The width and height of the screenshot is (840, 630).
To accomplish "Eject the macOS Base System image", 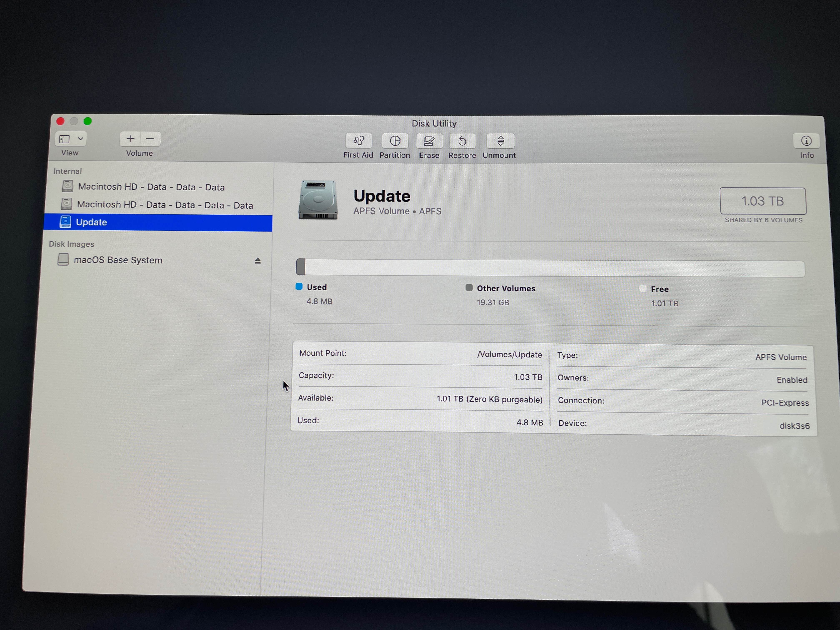I will (257, 260).
